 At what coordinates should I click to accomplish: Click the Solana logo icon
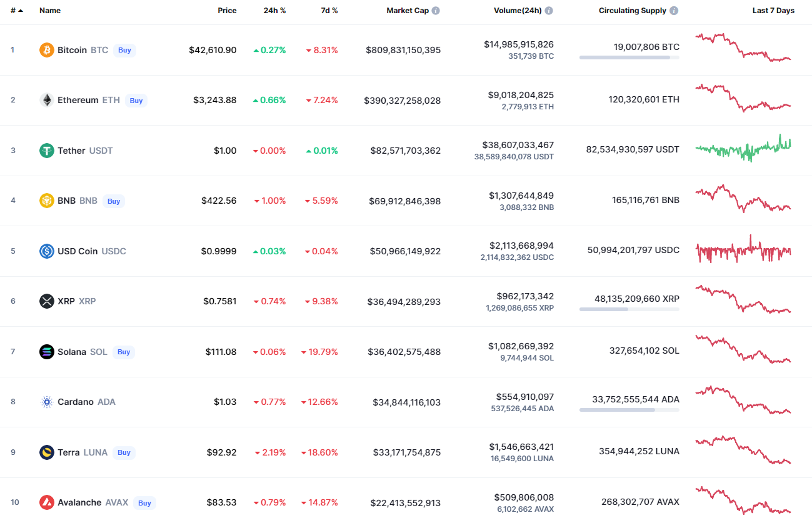[x=47, y=352]
